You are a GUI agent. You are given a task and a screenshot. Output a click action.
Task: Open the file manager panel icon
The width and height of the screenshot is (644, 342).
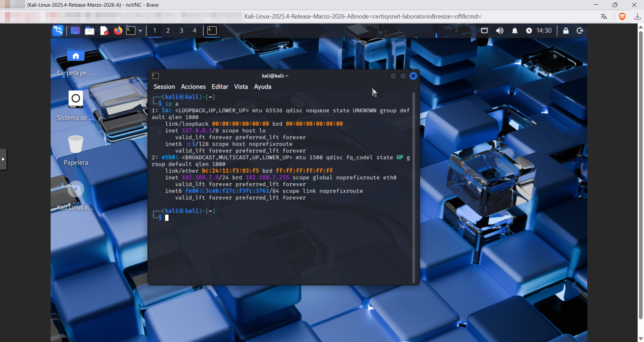pyautogui.click(x=90, y=31)
